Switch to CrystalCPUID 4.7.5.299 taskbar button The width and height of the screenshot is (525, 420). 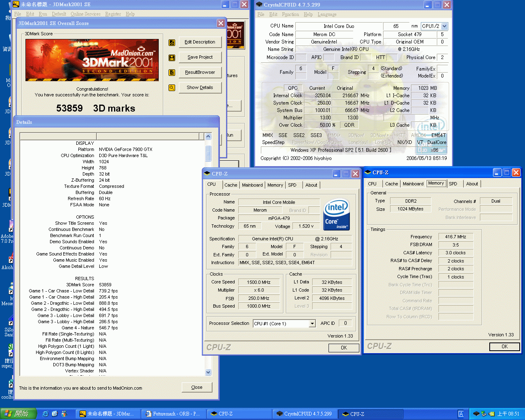306,414
